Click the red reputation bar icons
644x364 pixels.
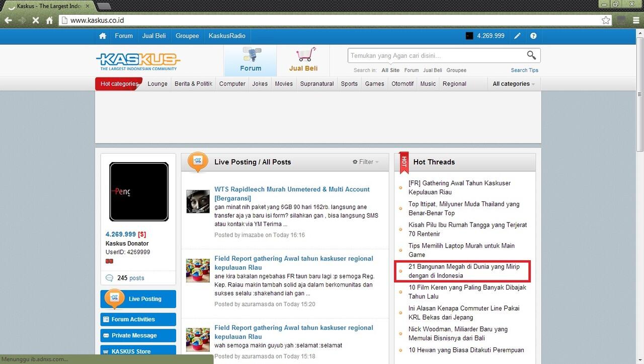(109, 261)
